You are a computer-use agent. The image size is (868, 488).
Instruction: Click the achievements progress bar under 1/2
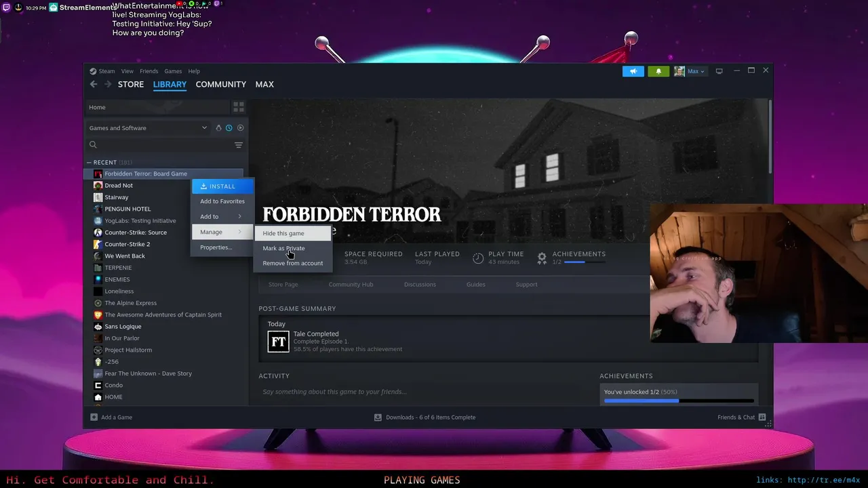(x=585, y=262)
